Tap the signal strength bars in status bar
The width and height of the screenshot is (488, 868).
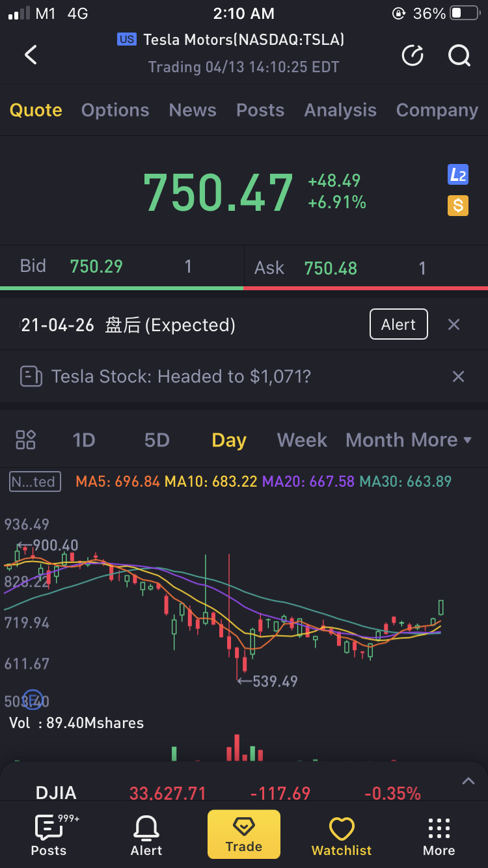point(18,14)
